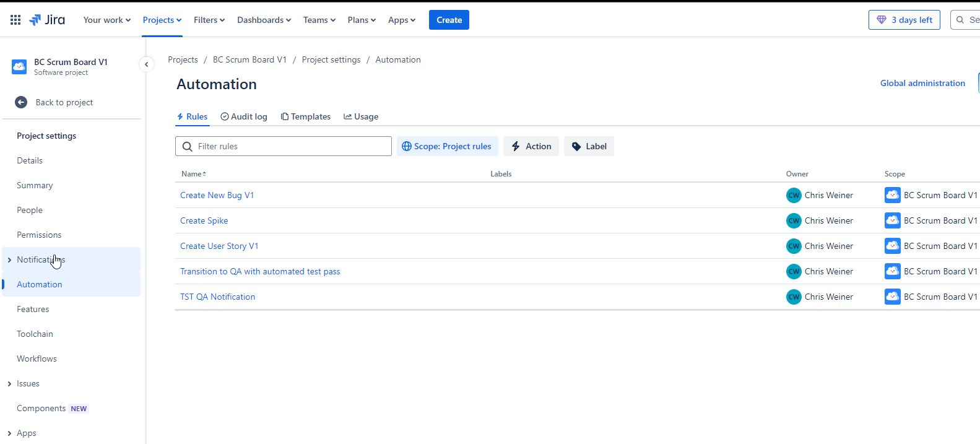This screenshot has height=444, width=980.
Task: Open Toolchain in project settings
Action: click(35, 334)
